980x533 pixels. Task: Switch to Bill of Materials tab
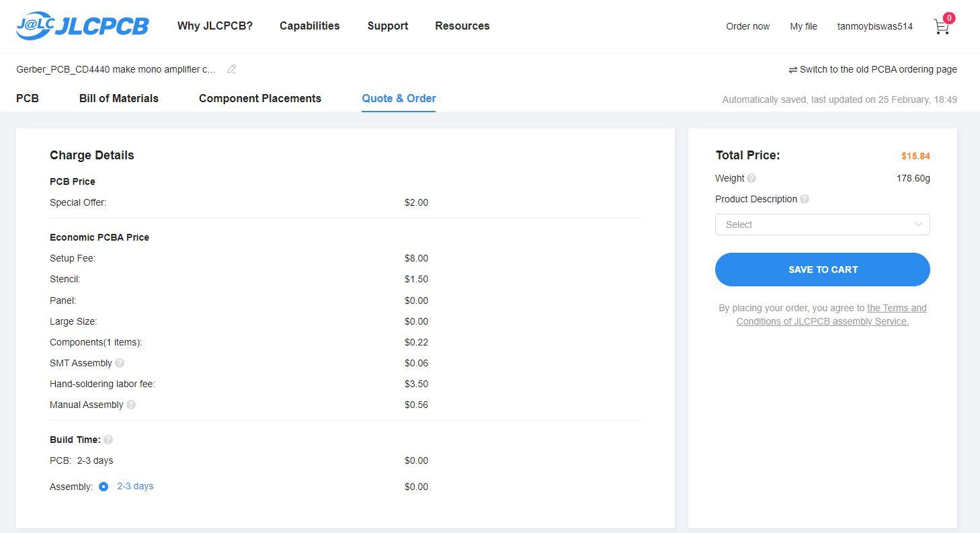119,98
